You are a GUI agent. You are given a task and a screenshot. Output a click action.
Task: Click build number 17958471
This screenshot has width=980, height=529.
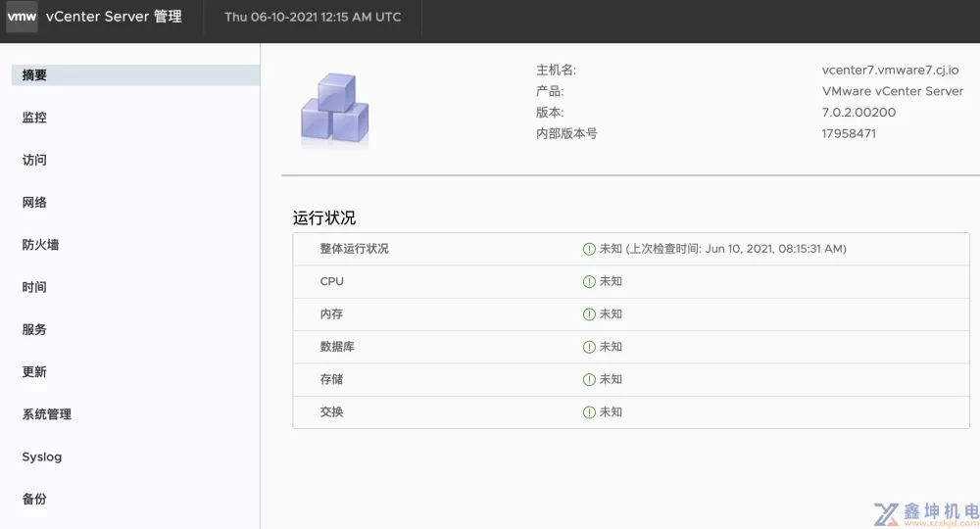click(x=849, y=133)
